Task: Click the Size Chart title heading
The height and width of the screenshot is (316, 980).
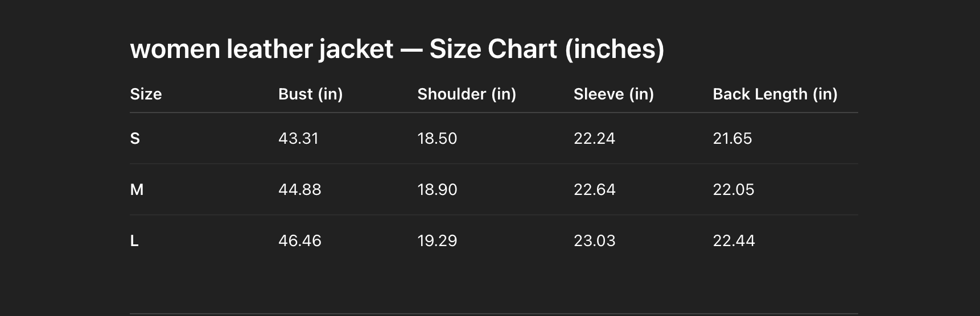Action: 397,49
